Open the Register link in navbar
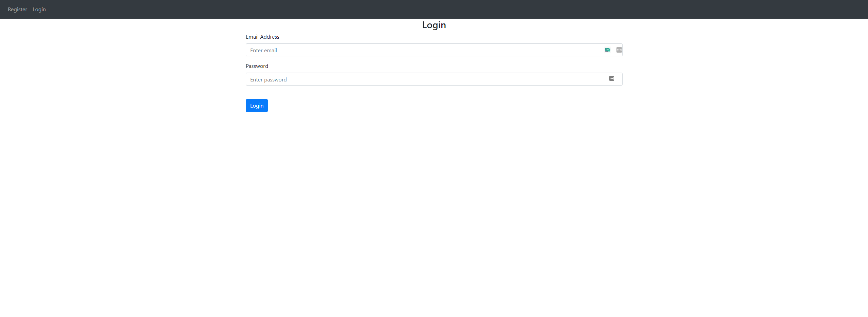The image size is (868, 317). point(17,10)
